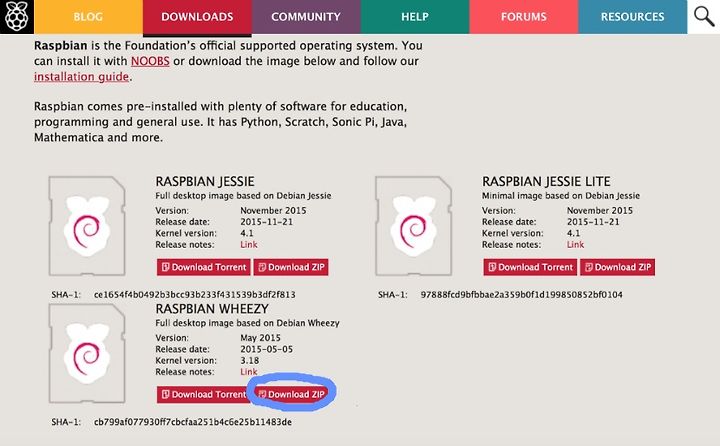Download ZIP for Raspbian Jessie

coord(291,267)
